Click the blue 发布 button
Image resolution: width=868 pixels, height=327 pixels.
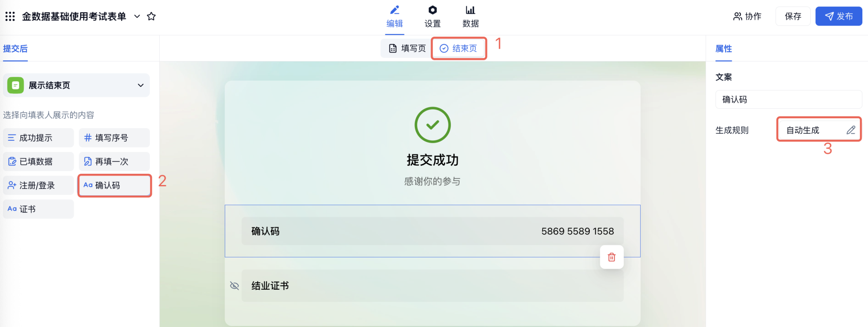(838, 17)
